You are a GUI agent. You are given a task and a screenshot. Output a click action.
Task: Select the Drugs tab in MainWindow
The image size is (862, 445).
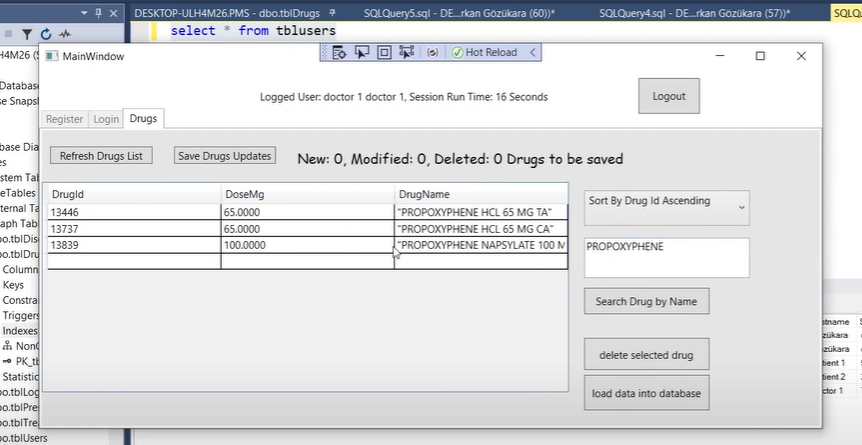point(143,118)
